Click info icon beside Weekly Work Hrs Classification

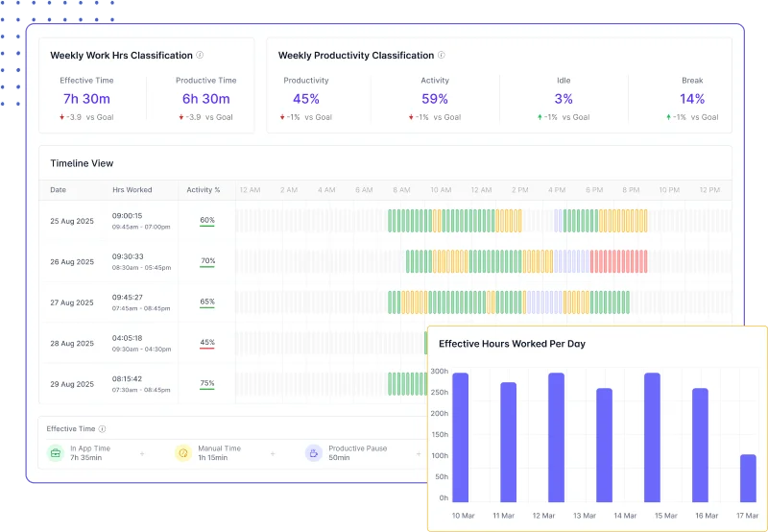click(x=200, y=56)
